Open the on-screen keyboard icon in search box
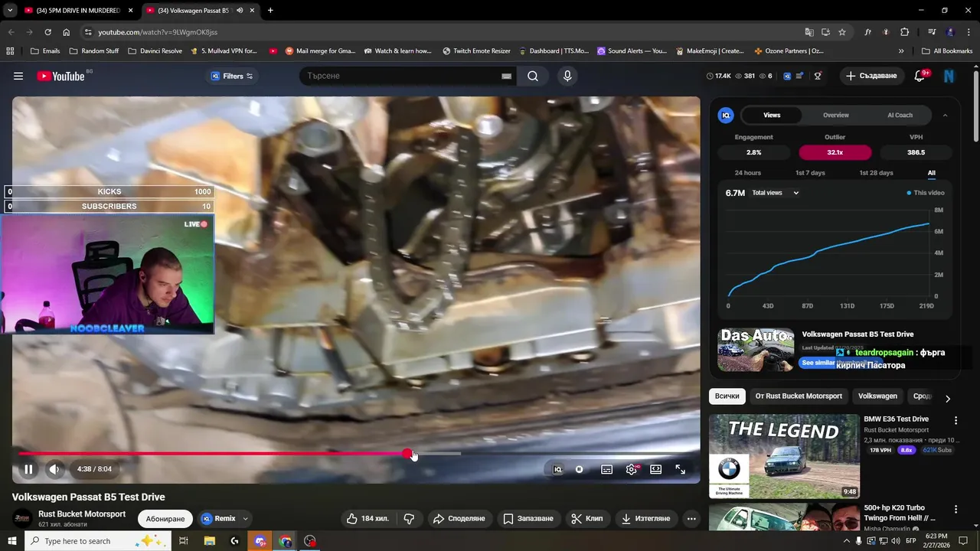Image resolution: width=980 pixels, height=551 pixels. [506, 76]
